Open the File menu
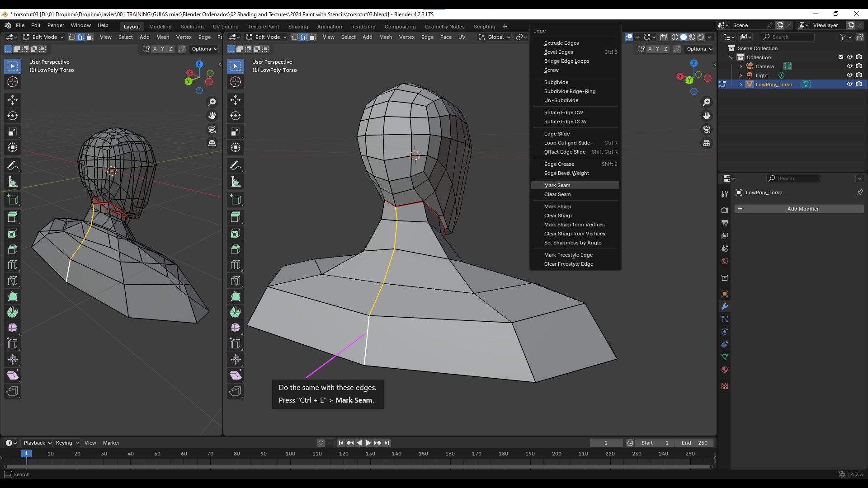 (20, 25)
